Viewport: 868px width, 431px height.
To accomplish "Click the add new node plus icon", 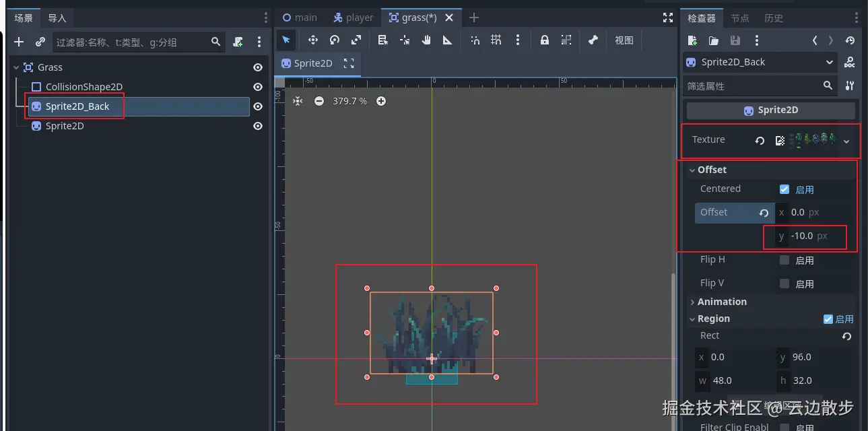I will click(19, 42).
